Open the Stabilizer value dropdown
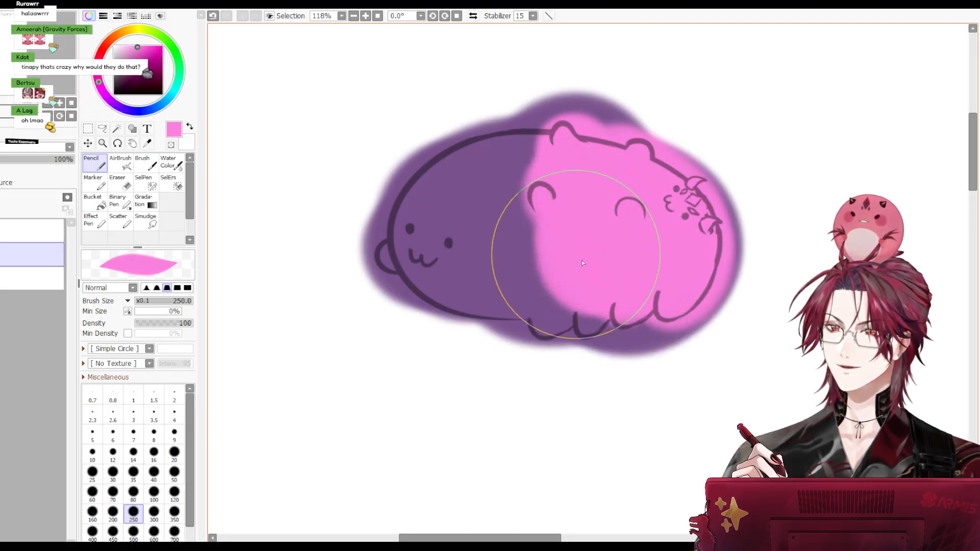The height and width of the screenshot is (551, 980). tap(533, 16)
